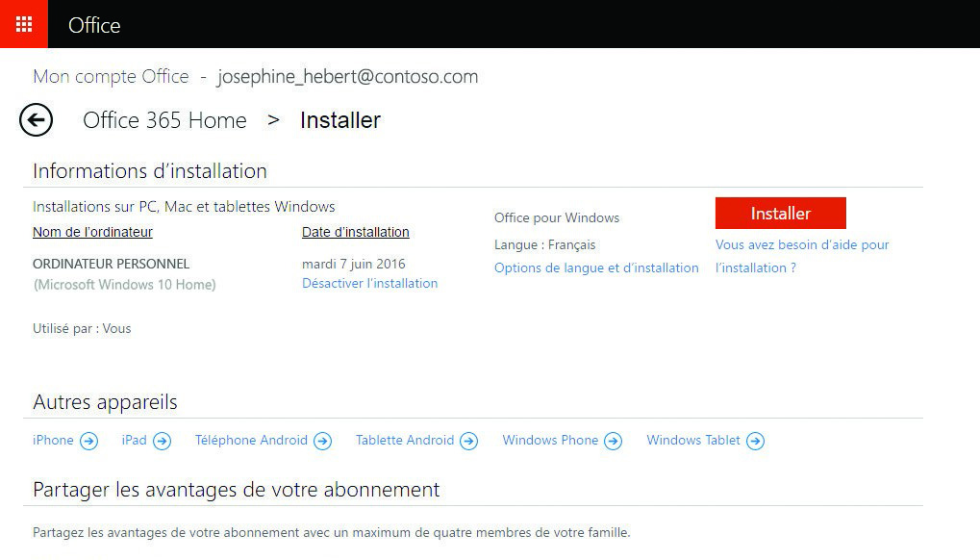Click the arrow icon next to iPad
Image resolution: width=980 pixels, height=560 pixels.
pyautogui.click(x=162, y=442)
